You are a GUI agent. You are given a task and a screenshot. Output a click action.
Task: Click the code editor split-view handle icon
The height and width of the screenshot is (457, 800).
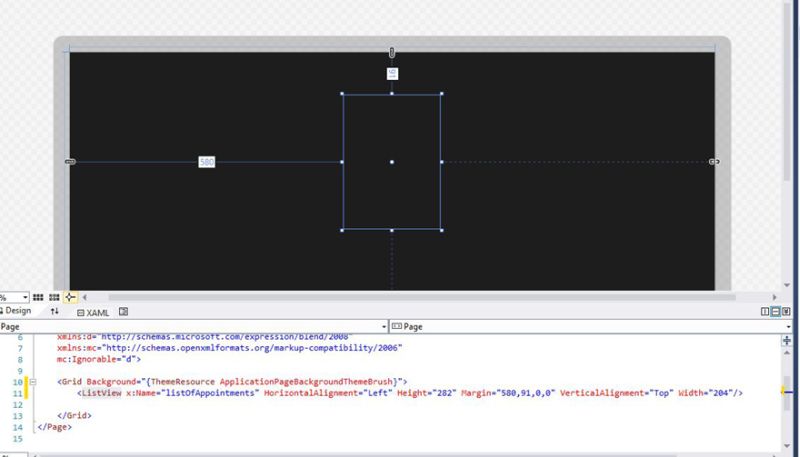tap(787, 340)
